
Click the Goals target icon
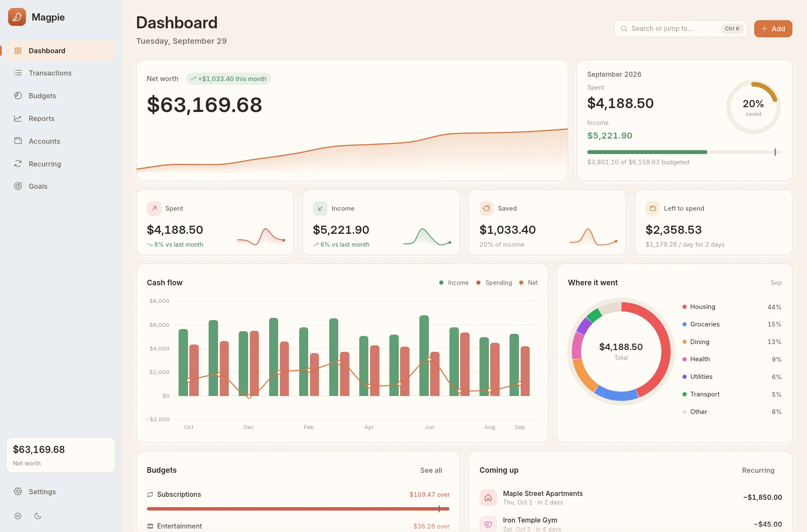18,186
